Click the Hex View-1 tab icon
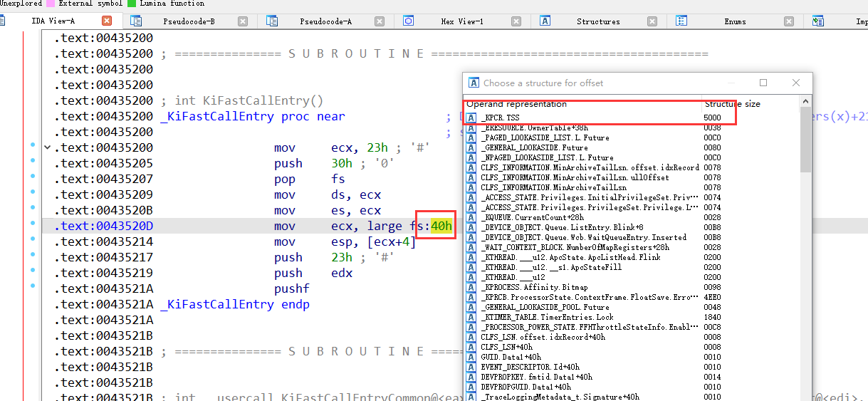This screenshot has width=868, height=401. 408,21
